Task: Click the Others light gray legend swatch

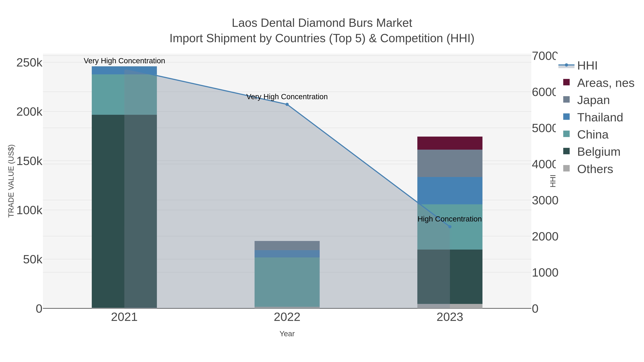Action: click(567, 168)
